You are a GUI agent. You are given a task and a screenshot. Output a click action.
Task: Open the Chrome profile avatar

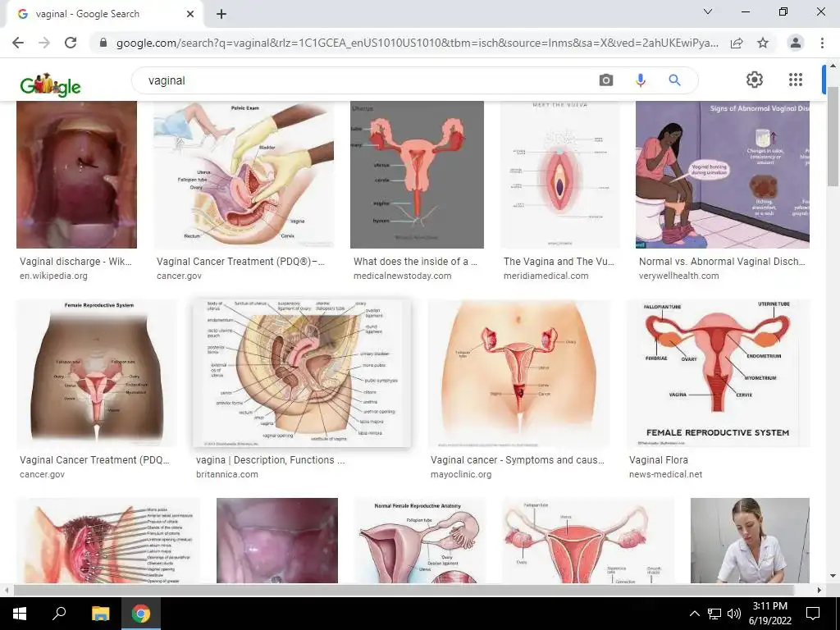(x=796, y=43)
